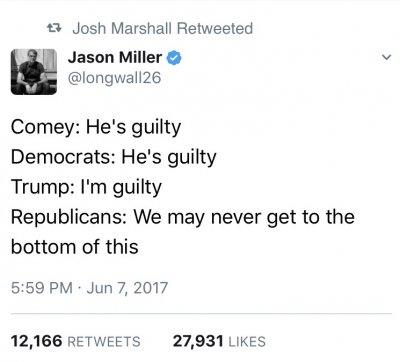Open the 27,931 likes count
Viewport: 400px width, 362px height.
[x=198, y=341]
